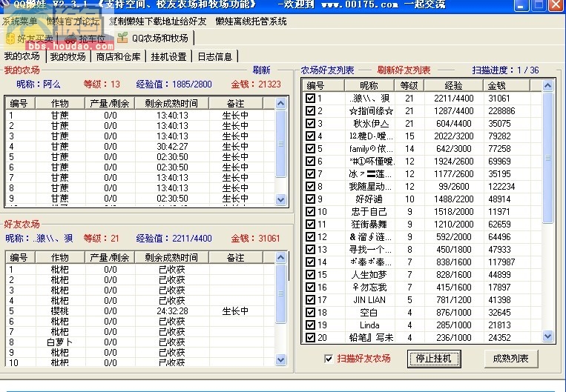Toggle the 扫描好友农场 checkbox
The image size is (566, 392).
329,359
